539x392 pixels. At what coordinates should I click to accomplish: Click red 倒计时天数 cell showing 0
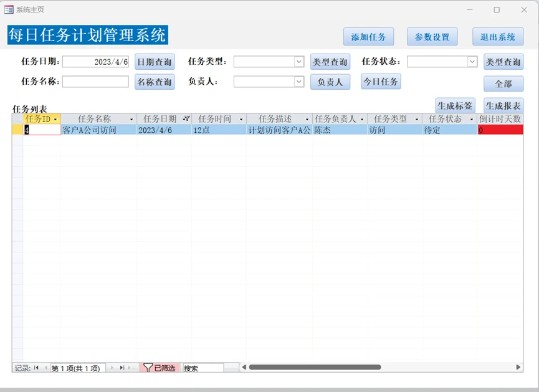coord(500,130)
